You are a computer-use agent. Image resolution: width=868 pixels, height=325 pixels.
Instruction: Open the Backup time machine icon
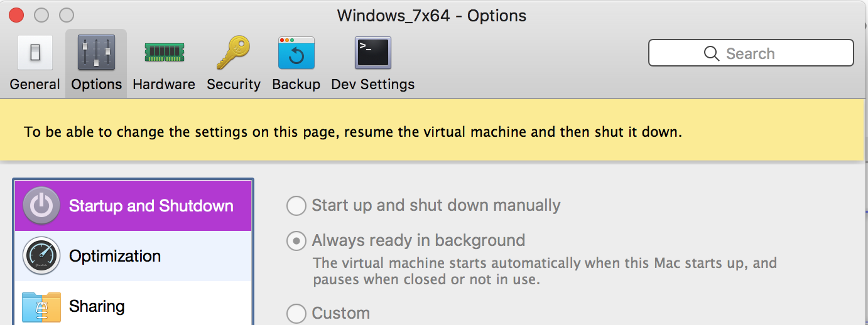click(296, 53)
